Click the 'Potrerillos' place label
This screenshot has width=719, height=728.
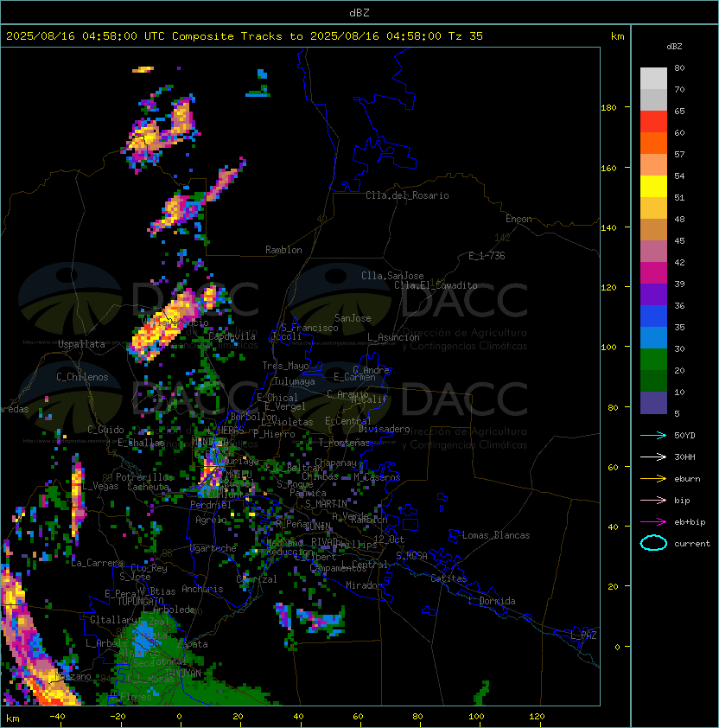(144, 477)
